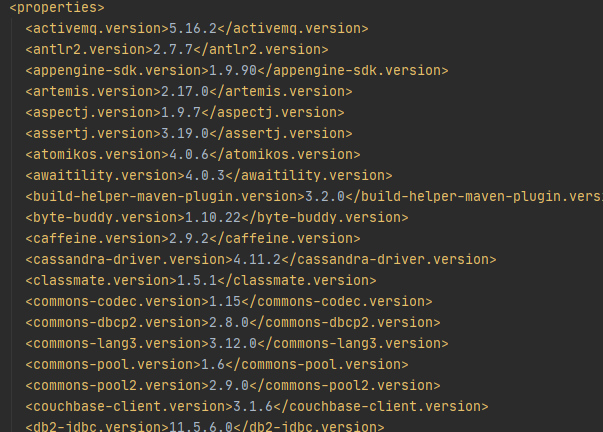Click commons-pool2.version value 2.9.0
Image resolution: width=603 pixels, height=432 pixels.
(x=229, y=385)
